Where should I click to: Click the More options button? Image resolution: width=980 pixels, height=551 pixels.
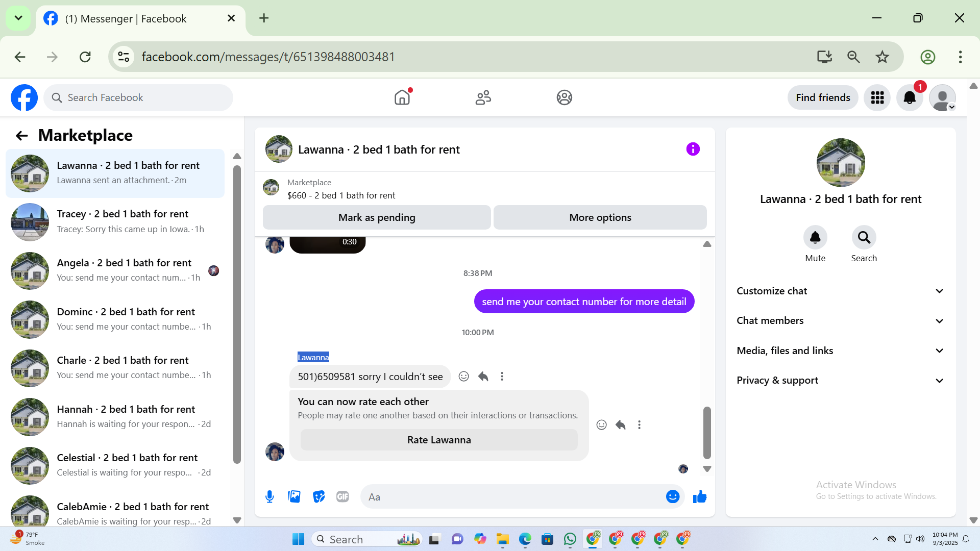coord(600,217)
